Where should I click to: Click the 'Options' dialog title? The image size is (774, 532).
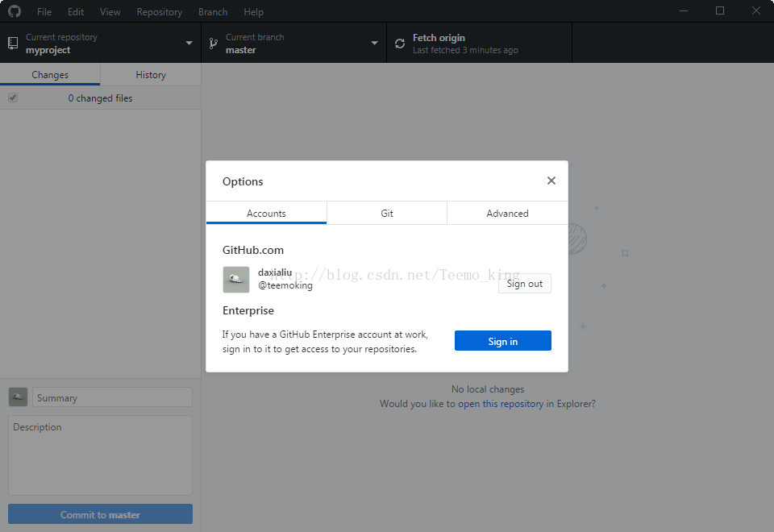point(243,181)
